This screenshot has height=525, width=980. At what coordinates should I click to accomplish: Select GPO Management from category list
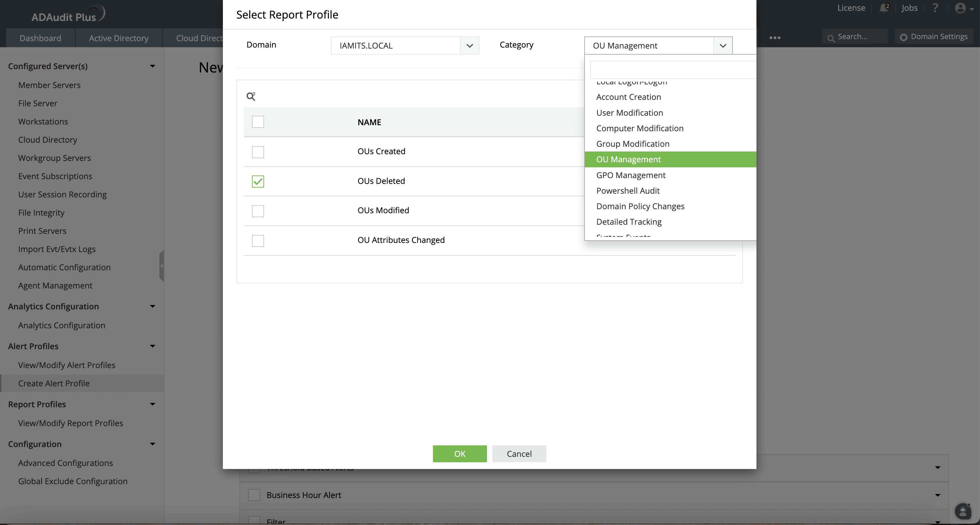pos(631,175)
